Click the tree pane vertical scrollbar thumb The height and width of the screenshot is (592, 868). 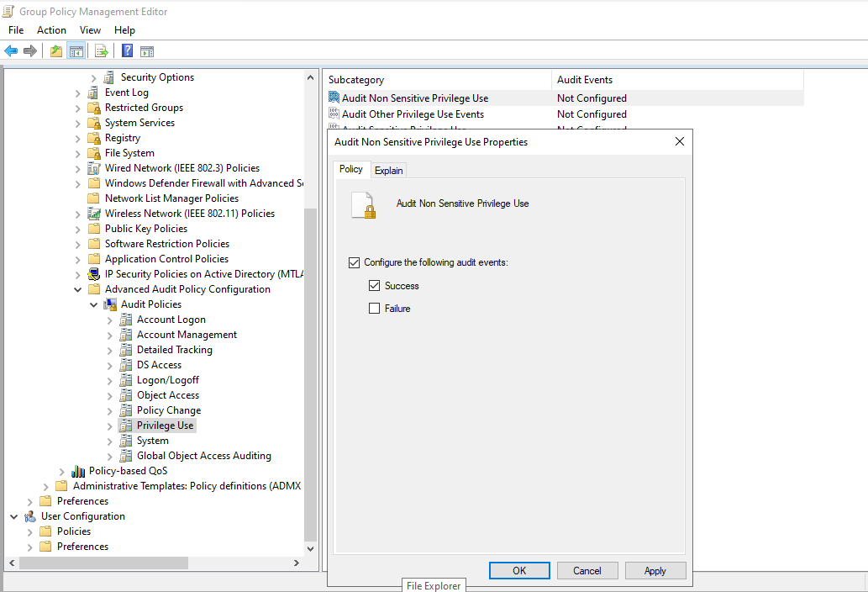311,375
